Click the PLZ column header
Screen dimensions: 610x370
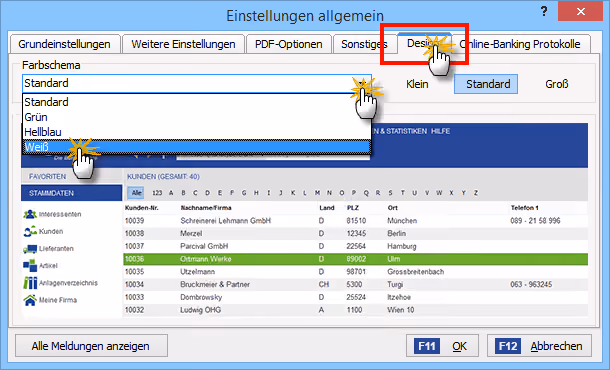(353, 208)
